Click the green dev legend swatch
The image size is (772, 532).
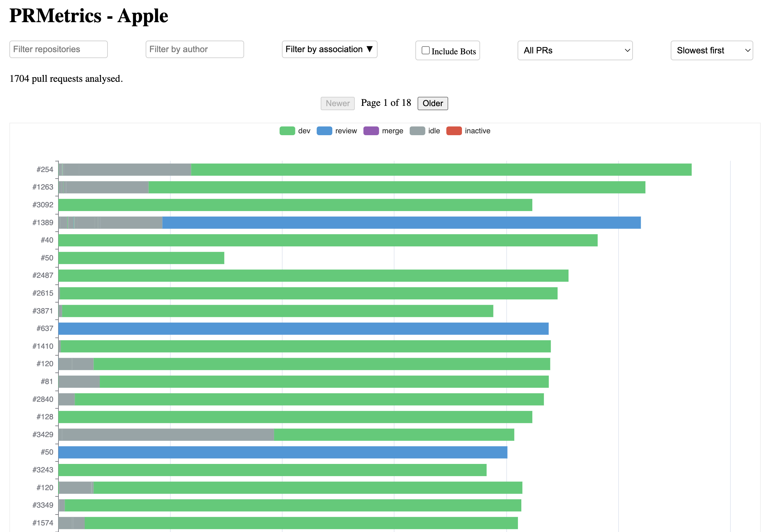click(287, 131)
